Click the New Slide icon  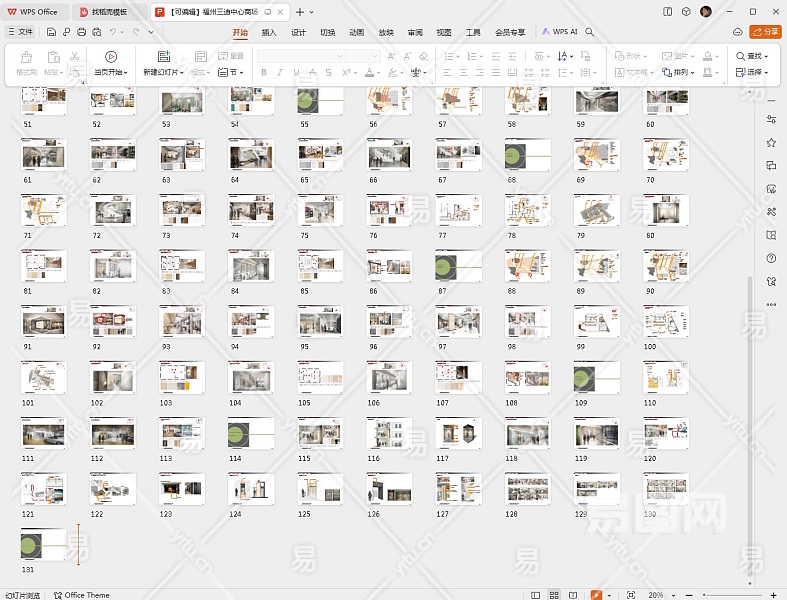163,57
